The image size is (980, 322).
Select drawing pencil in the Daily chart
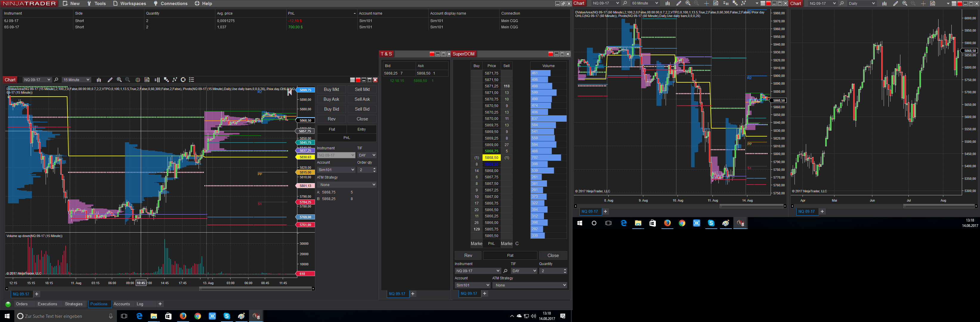895,3
